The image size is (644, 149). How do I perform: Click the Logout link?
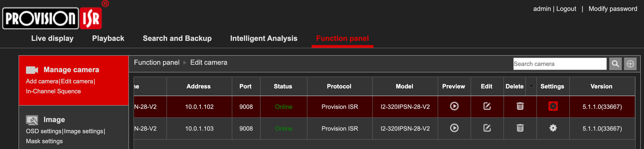click(x=566, y=9)
